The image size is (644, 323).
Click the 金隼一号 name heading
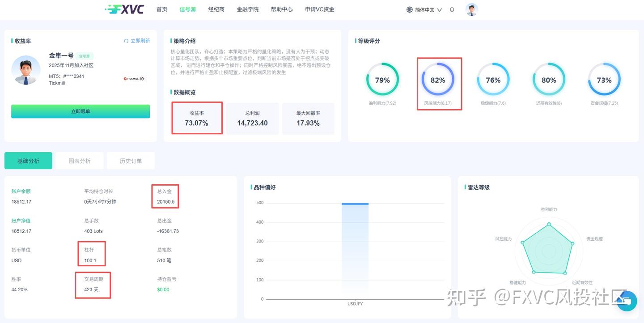[x=61, y=55]
